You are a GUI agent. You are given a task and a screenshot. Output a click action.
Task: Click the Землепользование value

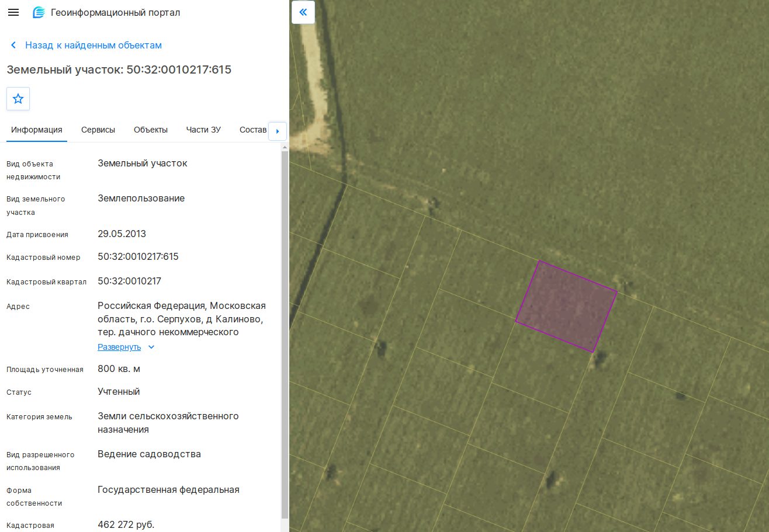pyautogui.click(x=141, y=198)
